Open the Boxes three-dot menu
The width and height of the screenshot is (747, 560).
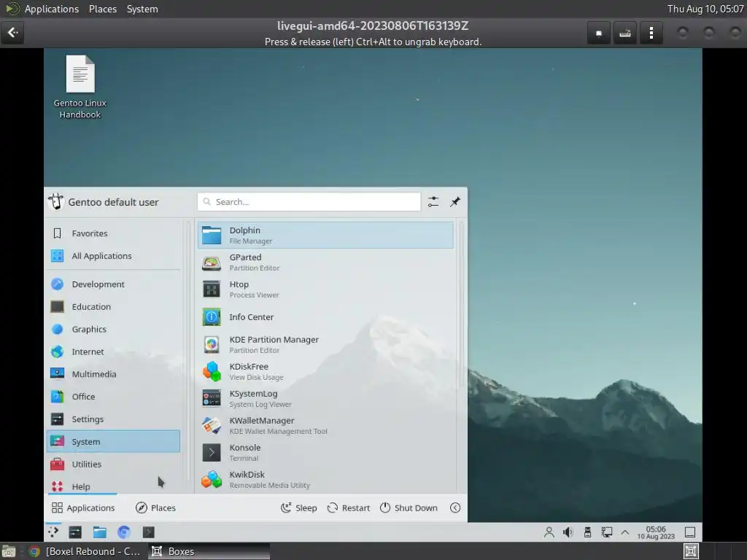click(x=651, y=33)
